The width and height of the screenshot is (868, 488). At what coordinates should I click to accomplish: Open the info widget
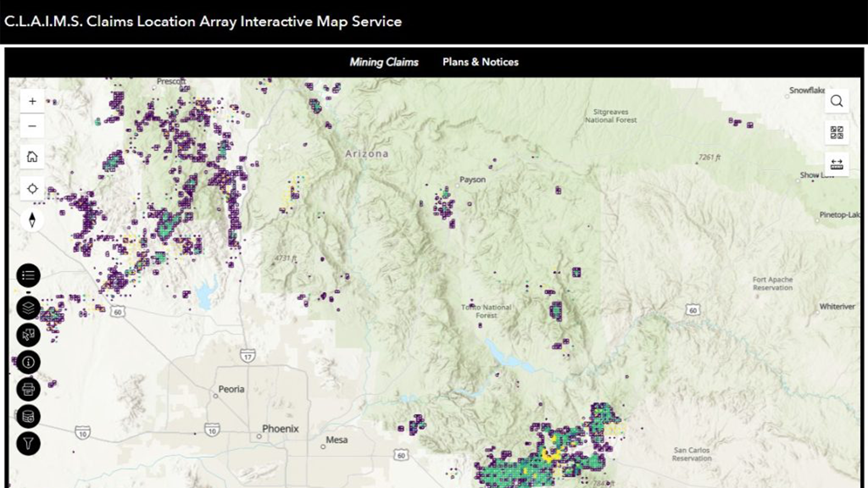28,362
